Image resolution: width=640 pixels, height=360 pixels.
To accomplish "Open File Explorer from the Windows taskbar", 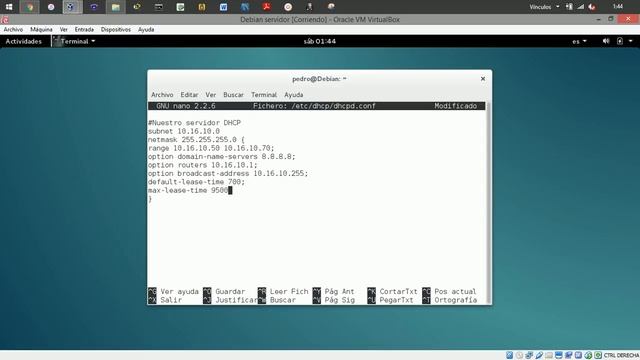I will coord(116,7).
